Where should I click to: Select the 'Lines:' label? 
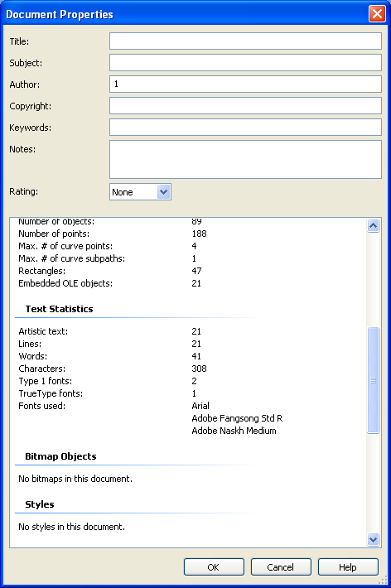(30, 344)
